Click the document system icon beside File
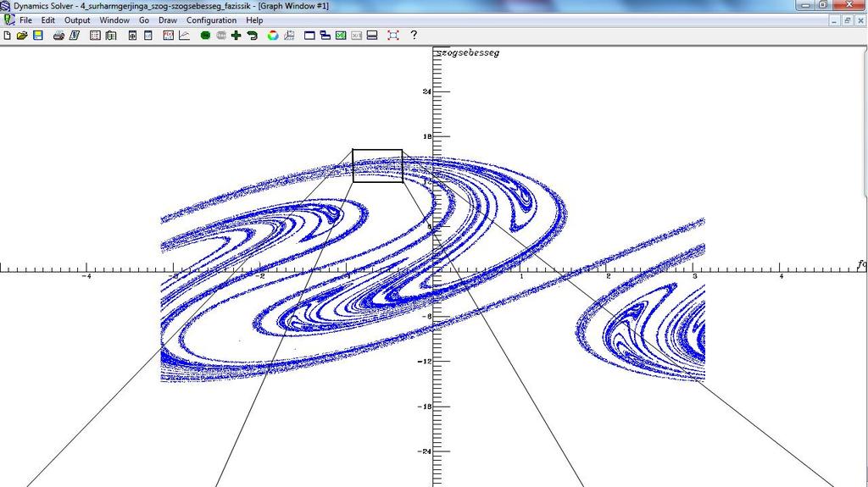This screenshot has width=868, height=487. click(8, 20)
